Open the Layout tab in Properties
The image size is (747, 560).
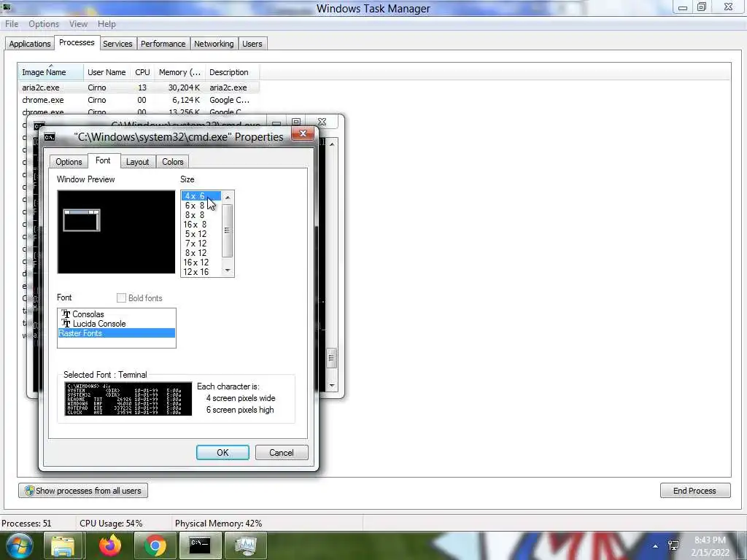click(138, 162)
